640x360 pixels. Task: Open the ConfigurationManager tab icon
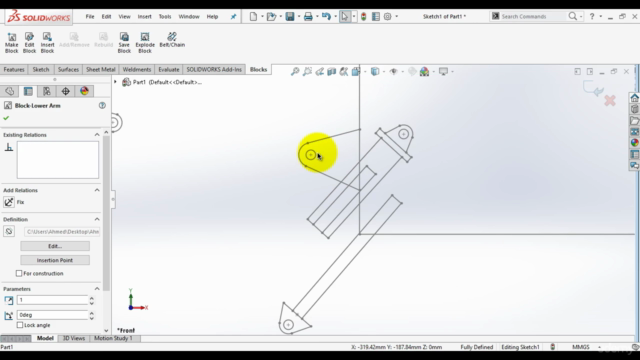point(47,91)
